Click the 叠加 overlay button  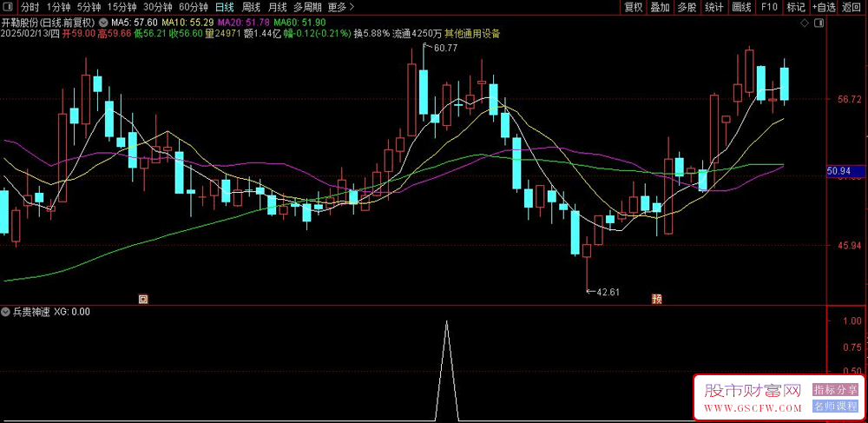(660, 7)
